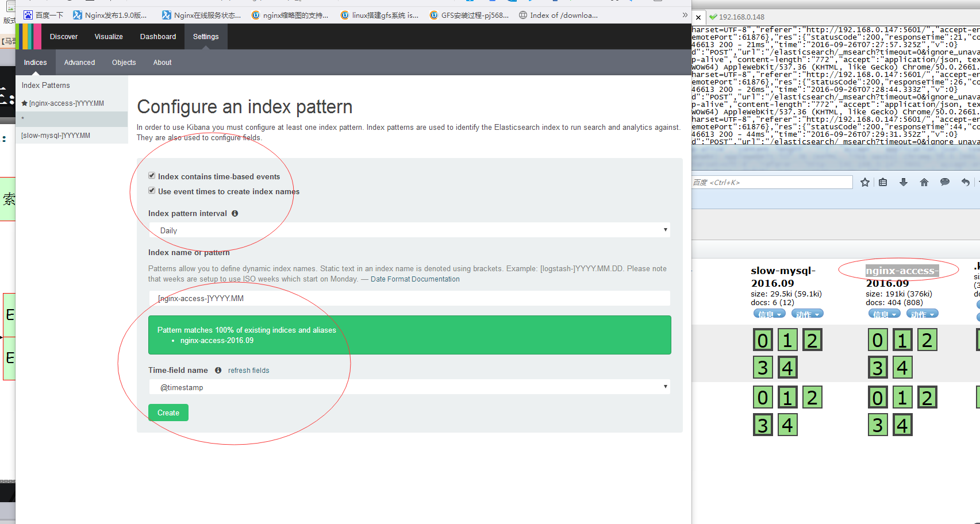Open GFS安装过程 bookmark

(x=470, y=16)
